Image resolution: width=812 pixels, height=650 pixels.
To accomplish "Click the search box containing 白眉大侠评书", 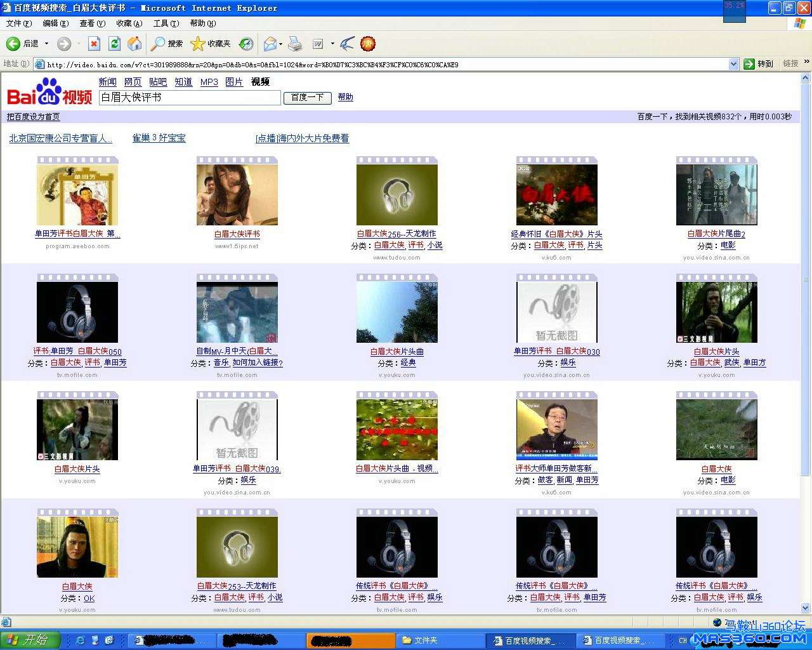I will [189, 97].
